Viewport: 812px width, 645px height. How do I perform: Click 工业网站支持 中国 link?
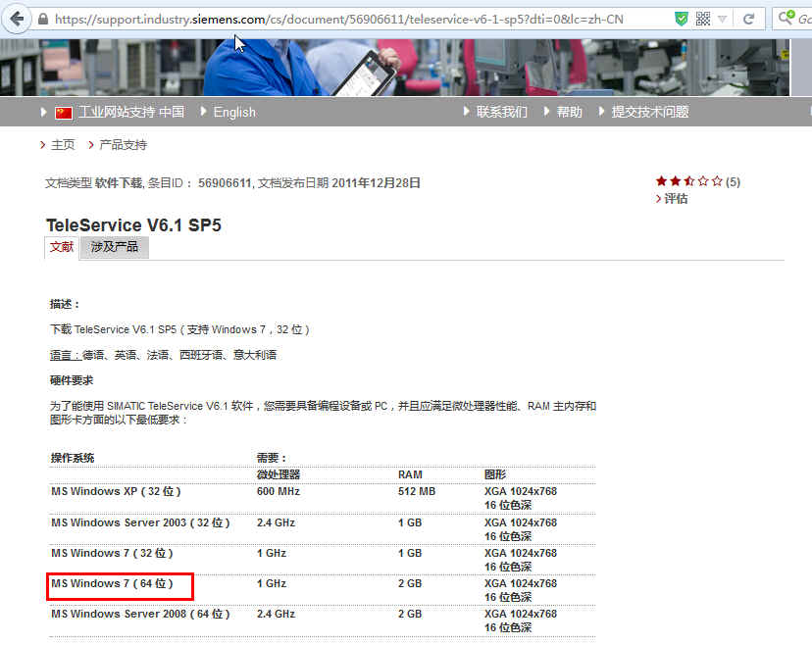[130, 112]
